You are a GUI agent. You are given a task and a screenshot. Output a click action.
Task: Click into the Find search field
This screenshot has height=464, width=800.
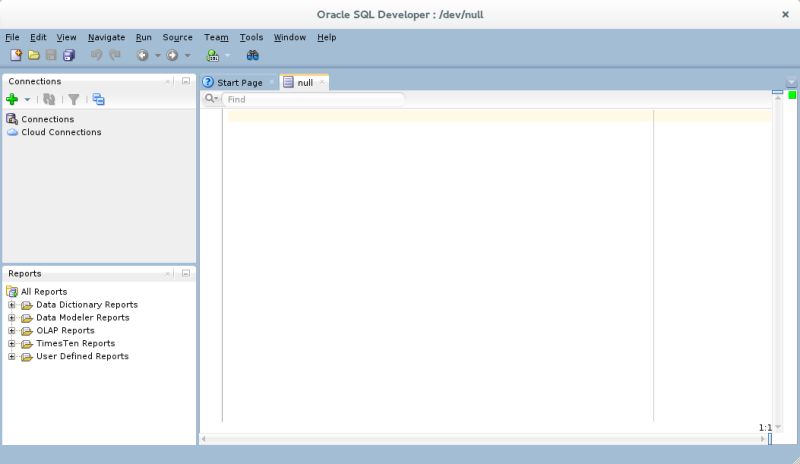click(x=313, y=99)
